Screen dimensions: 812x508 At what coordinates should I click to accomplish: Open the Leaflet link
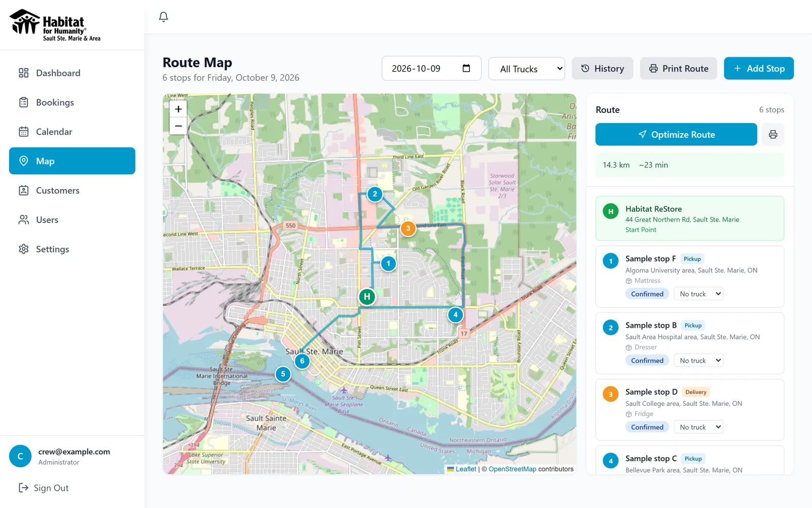coord(462,469)
